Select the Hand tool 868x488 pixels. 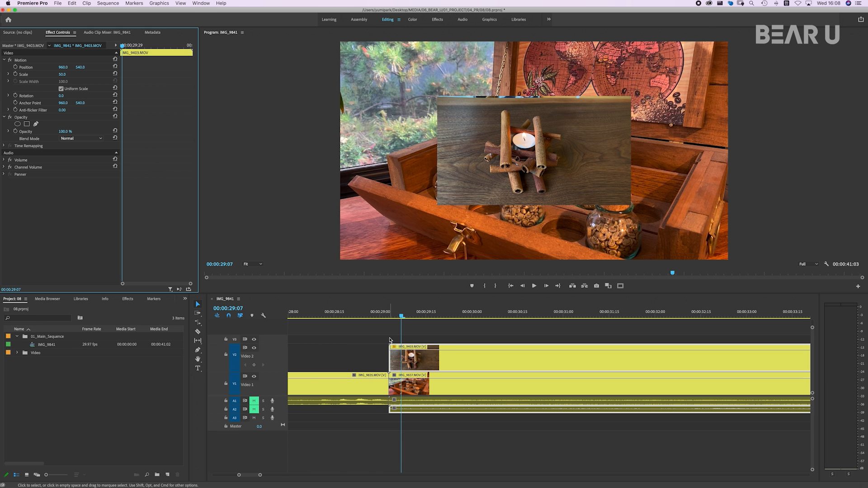point(198,359)
